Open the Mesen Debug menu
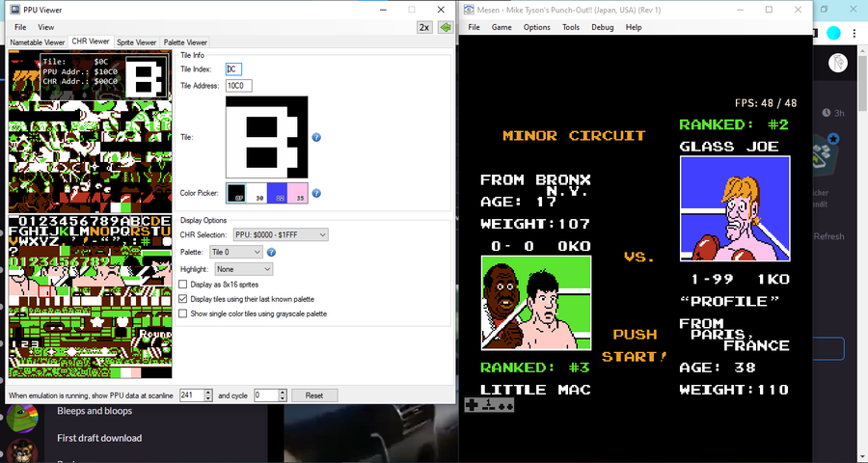Viewport: 868px width, 463px height. click(602, 27)
